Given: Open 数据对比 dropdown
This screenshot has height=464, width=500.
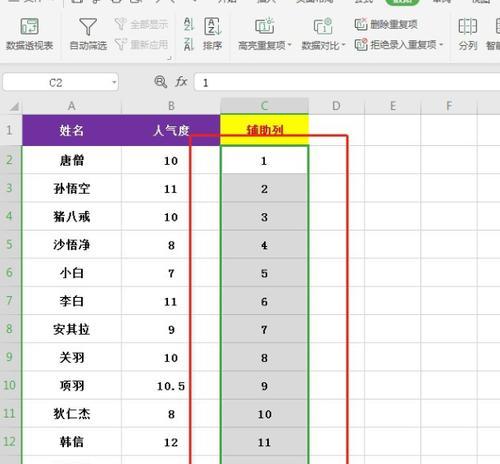Looking at the screenshot, I should [323, 34].
